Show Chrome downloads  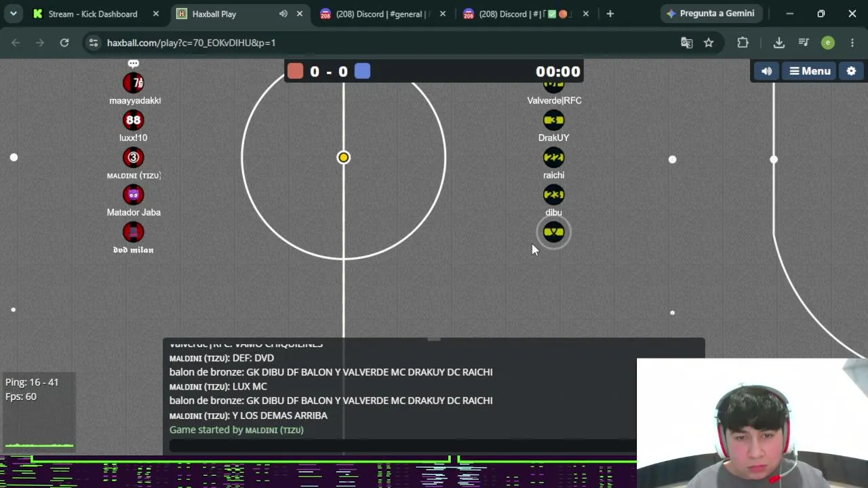click(779, 43)
